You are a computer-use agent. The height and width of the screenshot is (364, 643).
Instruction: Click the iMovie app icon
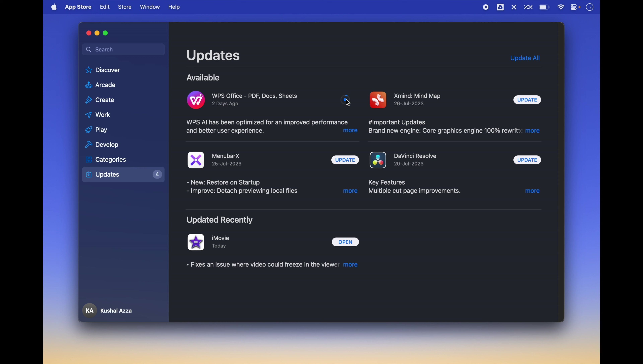pyautogui.click(x=196, y=242)
